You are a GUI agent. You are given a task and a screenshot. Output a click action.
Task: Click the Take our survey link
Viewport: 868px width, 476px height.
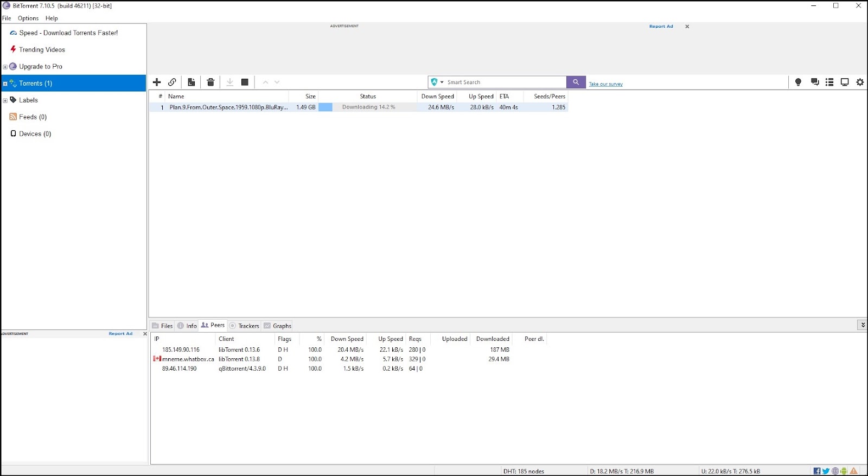(605, 84)
